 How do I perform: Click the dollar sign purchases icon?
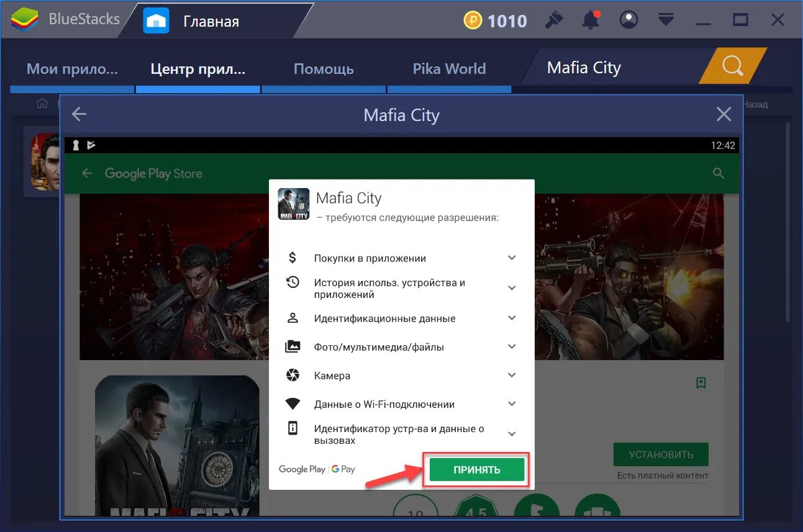(293, 258)
